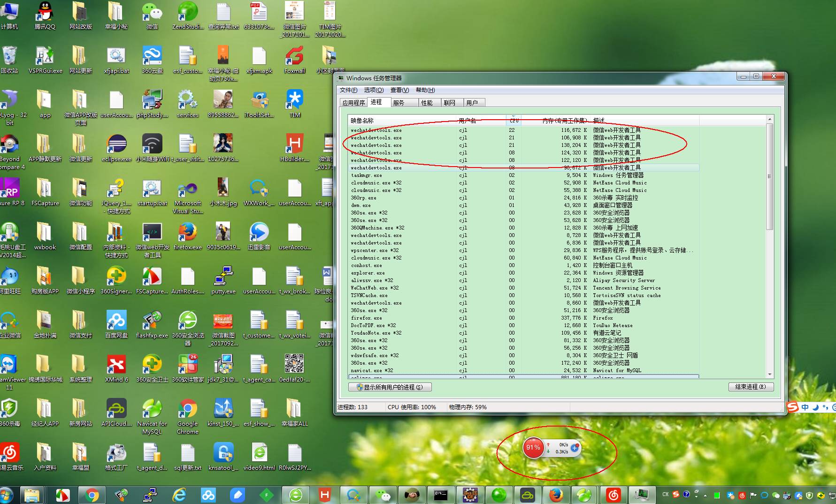Screen dimensions: 836x504
Task: Launch eclipse.exe desktop shortcut
Action: pos(116,148)
